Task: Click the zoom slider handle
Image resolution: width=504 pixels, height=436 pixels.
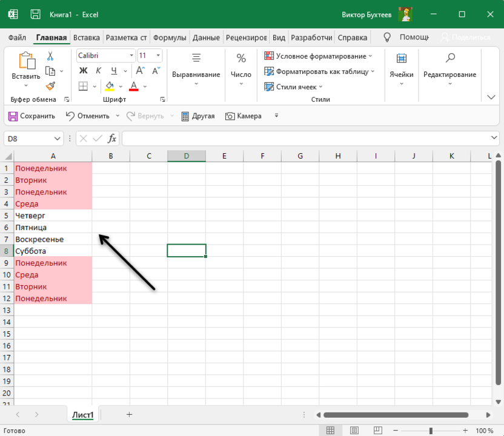Action: (431, 431)
